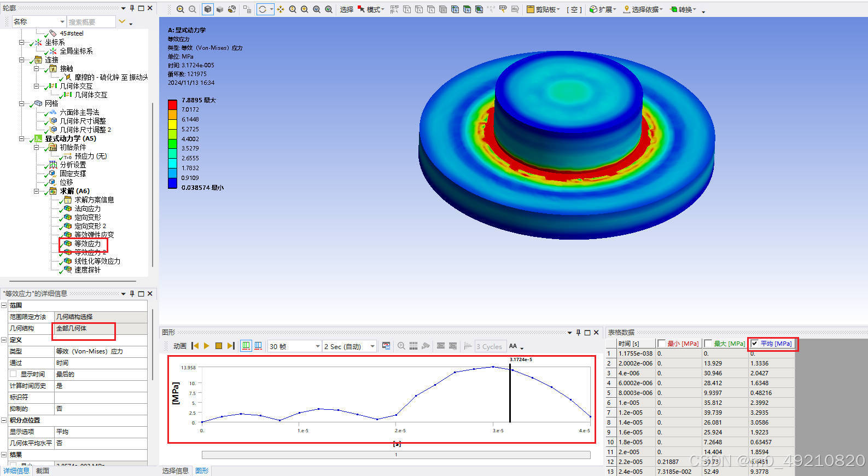868x476 pixels.
Task: Collapse the 范围 section in details
Action: click(x=4, y=305)
